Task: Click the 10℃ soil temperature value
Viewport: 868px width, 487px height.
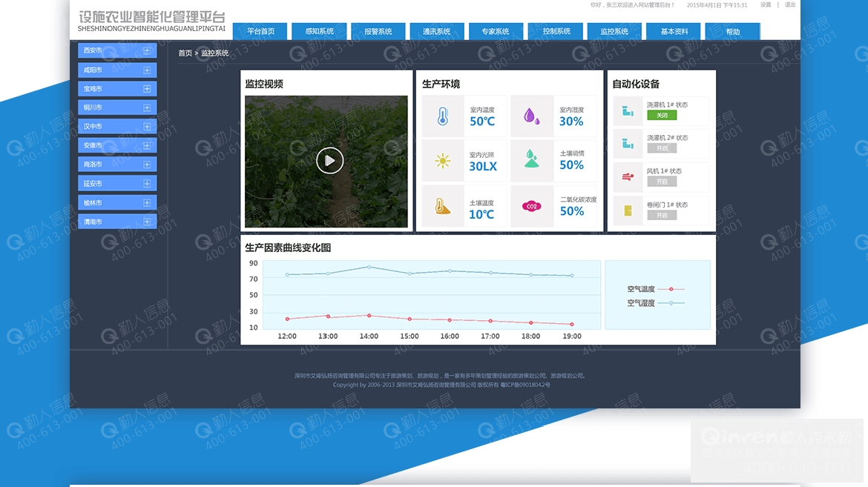Action: click(481, 214)
